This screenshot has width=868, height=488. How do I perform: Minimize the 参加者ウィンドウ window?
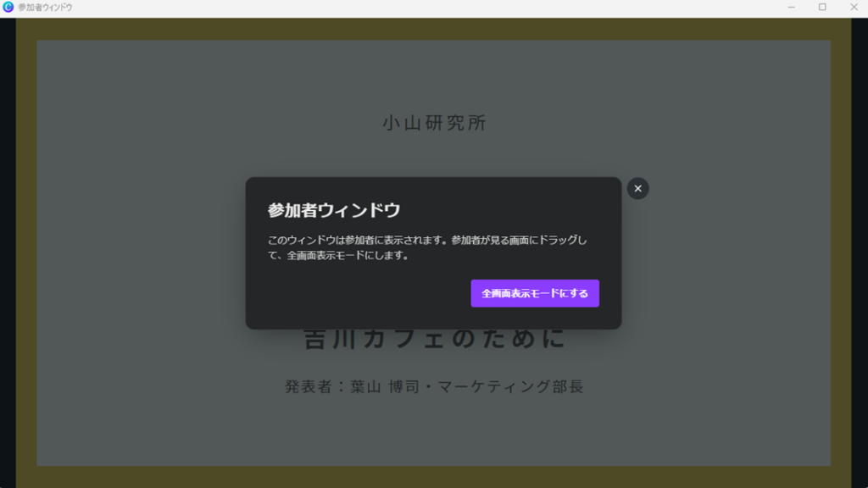pyautogui.click(x=791, y=7)
